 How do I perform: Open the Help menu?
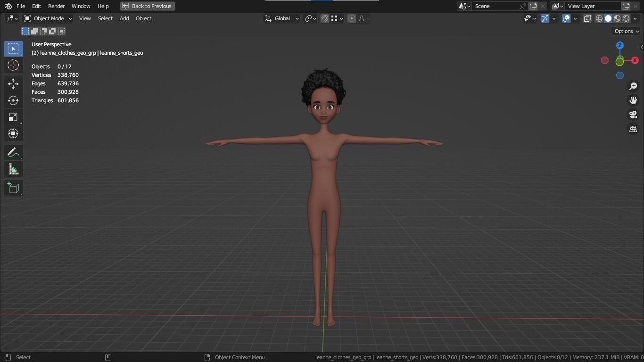[x=103, y=6]
